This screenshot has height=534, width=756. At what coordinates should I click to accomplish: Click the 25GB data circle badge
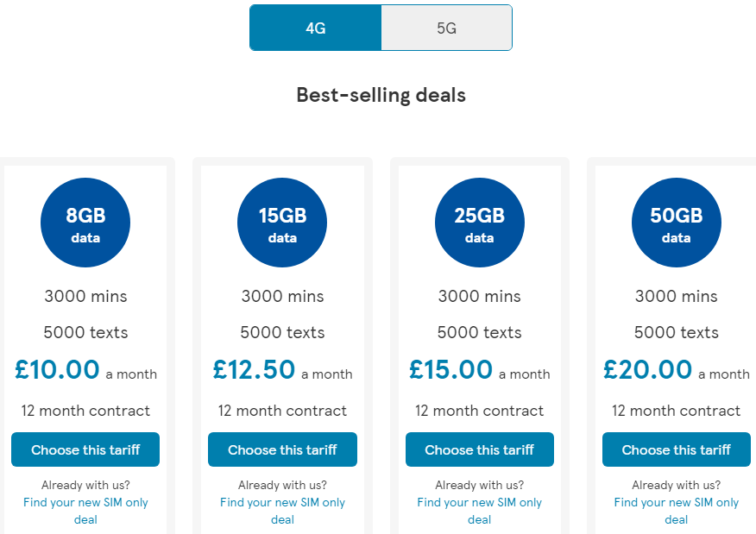click(479, 223)
